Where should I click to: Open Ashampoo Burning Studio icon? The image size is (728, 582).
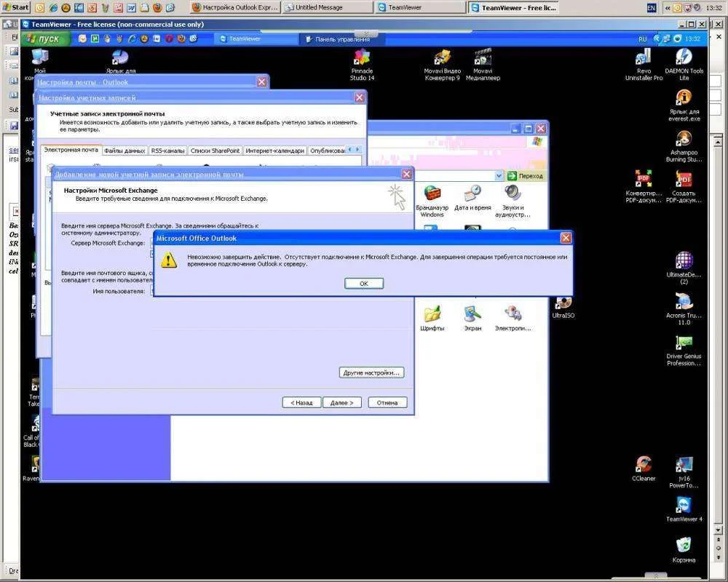[x=684, y=146]
